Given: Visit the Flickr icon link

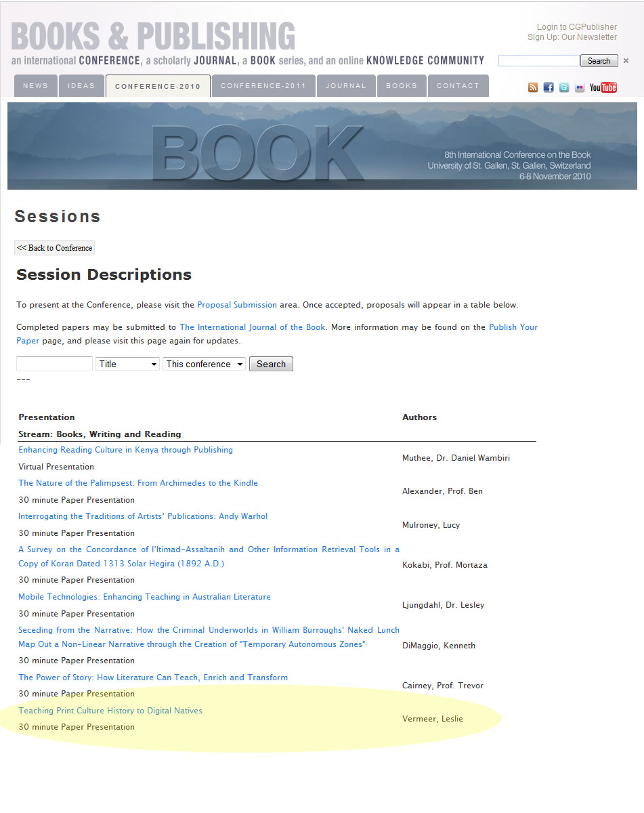Looking at the screenshot, I should click(x=579, y=87).
